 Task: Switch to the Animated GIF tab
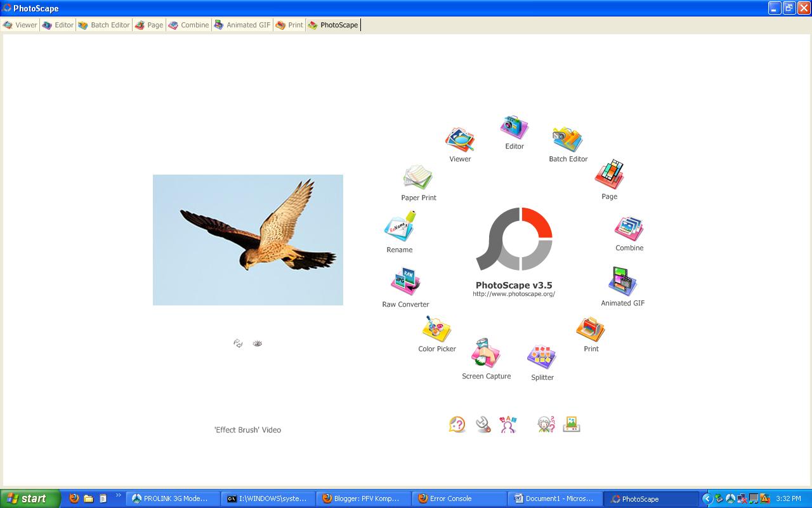click(x=242, y=25)
